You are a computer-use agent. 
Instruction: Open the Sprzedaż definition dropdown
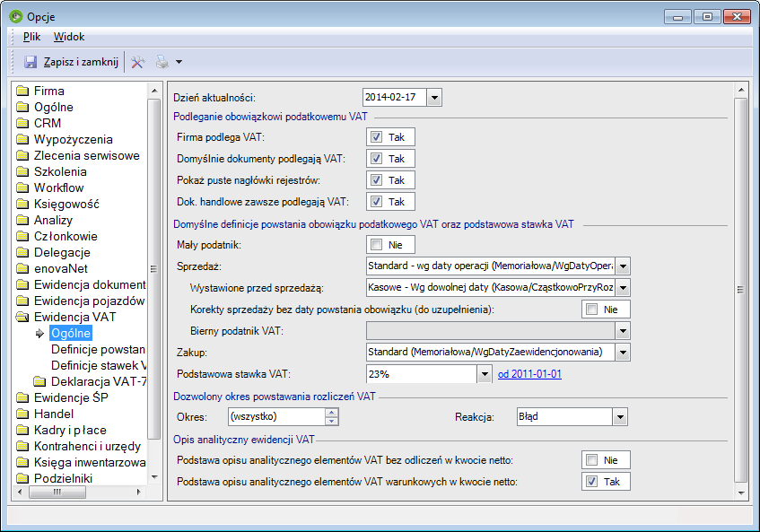click(623, 266)
